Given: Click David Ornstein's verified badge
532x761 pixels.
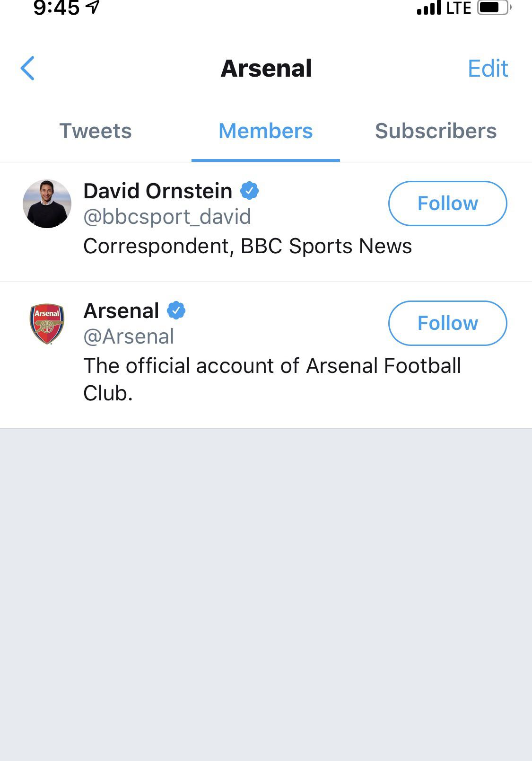Looking at the screenshot, I should 249,191.
